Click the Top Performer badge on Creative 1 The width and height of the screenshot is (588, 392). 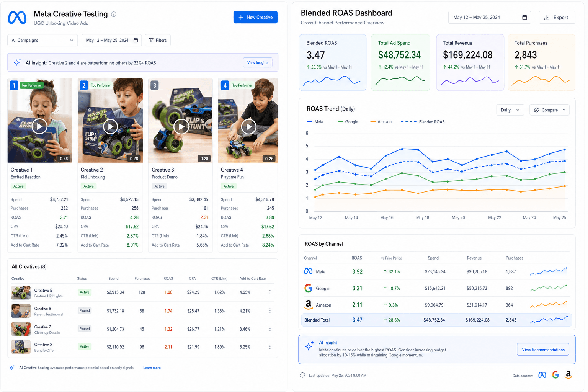[x=32, y=85]
